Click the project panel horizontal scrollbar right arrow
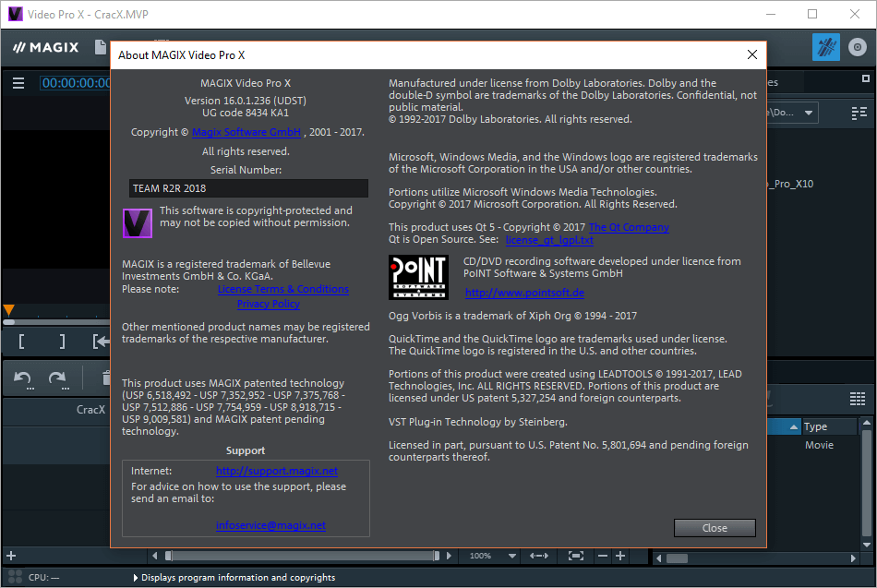Image resolution: width=877 pixels, height=588 pixels. 852,558
